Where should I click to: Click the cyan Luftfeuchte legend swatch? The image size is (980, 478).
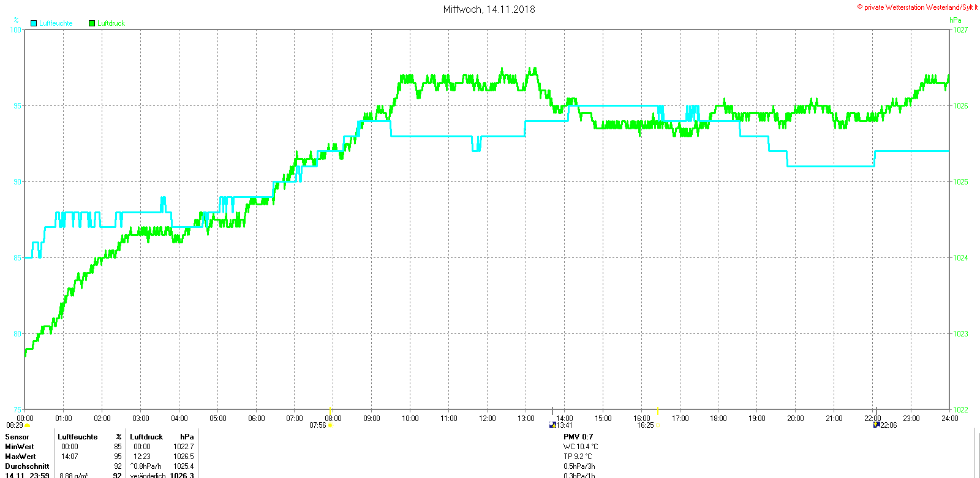point(34,23)
